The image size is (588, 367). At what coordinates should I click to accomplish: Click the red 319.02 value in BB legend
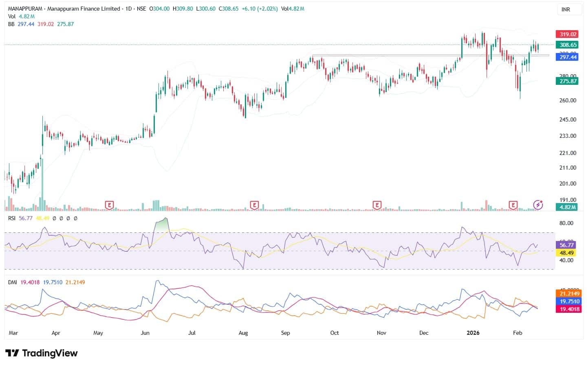(x=46, y=24)
